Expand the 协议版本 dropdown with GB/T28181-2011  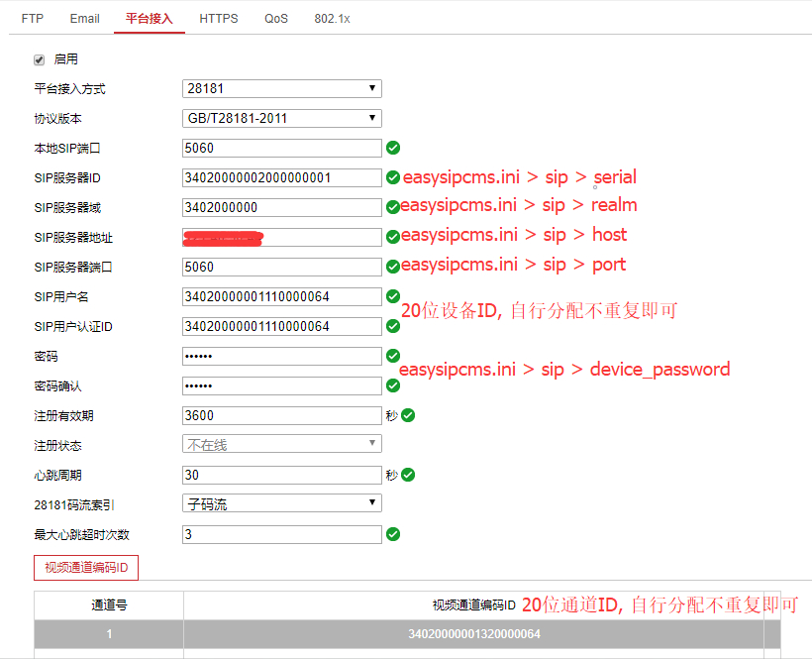coord(280,118)
